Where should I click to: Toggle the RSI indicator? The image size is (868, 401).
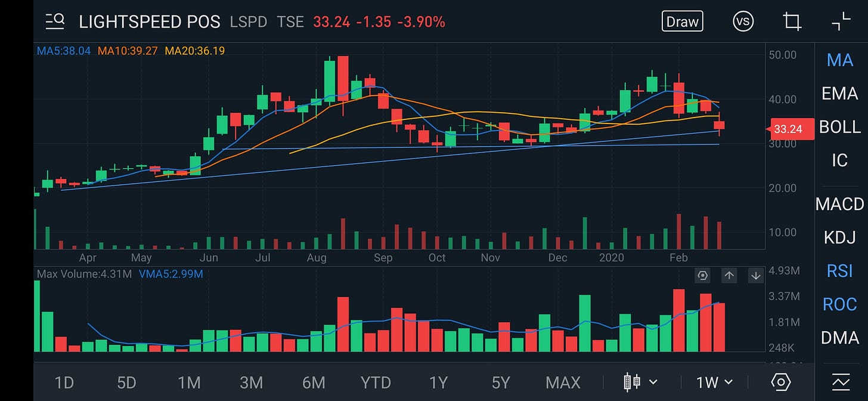(x=840, y=271)
